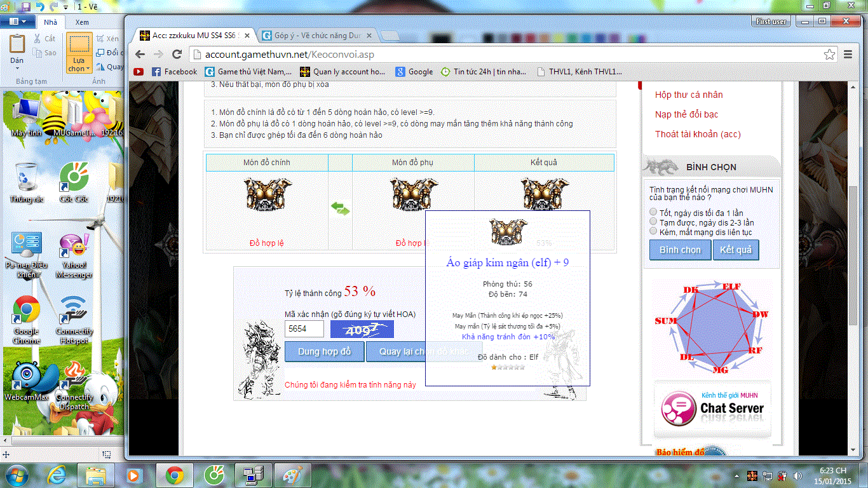Choose the Tạm được, ngày dis 2-3 lần option
Image resolution: width=868 pixels, height=488 pixels.
point(653,222)
